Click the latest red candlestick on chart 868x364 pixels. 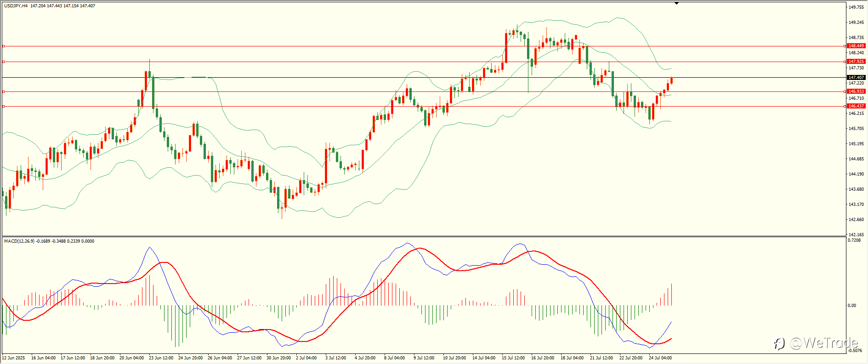pyautogui.click(x=672, y=80)
